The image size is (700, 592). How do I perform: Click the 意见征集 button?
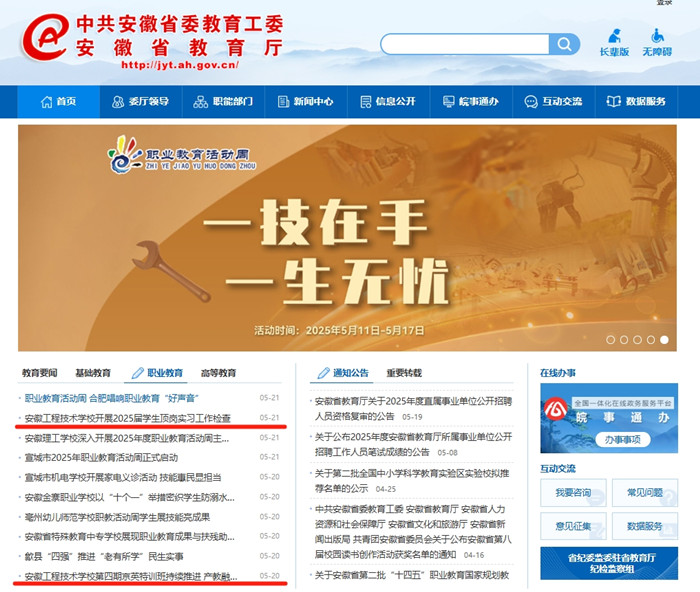coord(573,526)
